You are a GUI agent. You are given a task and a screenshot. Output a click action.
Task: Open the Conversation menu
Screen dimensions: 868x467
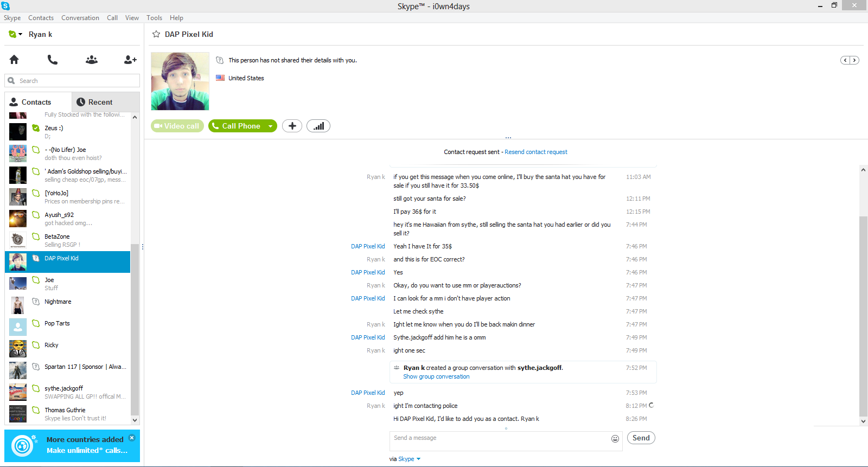pos(80,18)
